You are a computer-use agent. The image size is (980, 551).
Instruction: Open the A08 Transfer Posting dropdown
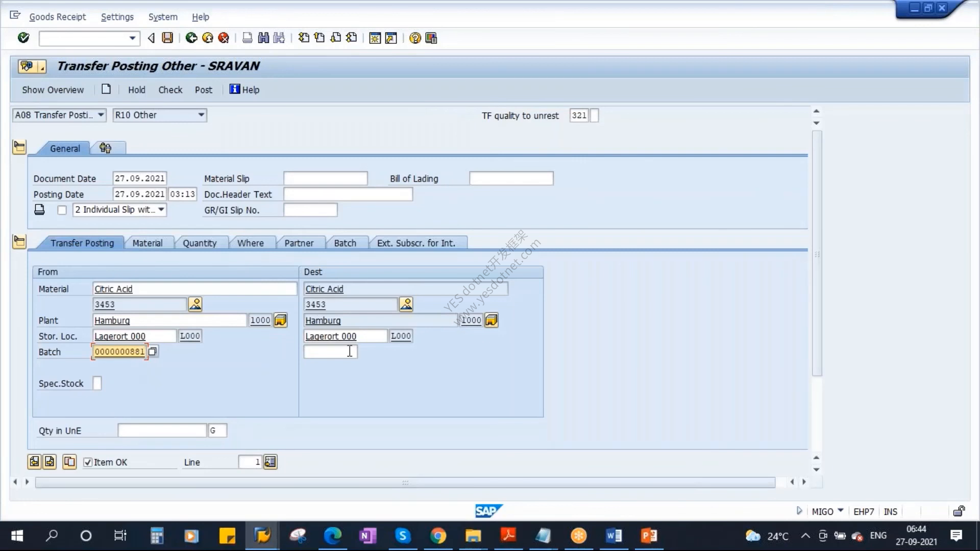(x=101, y=115)
